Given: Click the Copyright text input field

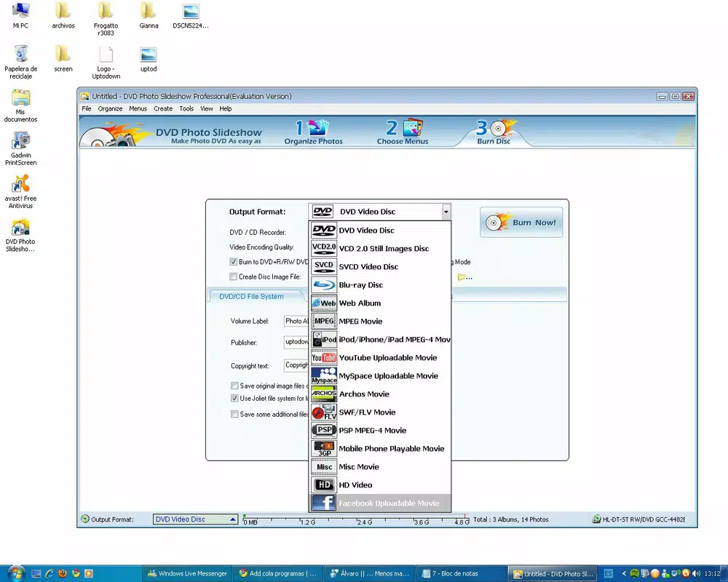Looking at the screenshot, I should coord(296,365).
